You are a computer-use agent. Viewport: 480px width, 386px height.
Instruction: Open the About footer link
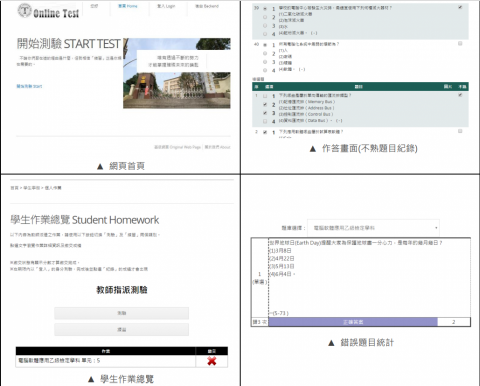(217, 147)
